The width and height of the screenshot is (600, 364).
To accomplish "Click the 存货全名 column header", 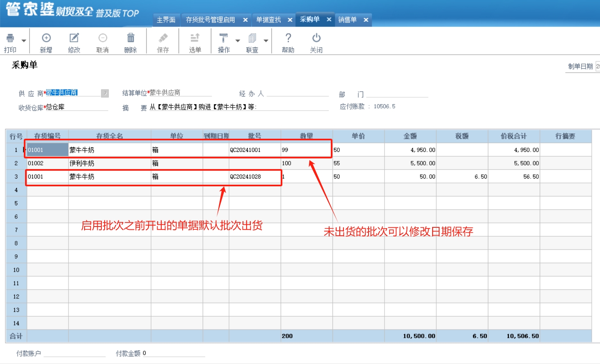I will point(110,136).
